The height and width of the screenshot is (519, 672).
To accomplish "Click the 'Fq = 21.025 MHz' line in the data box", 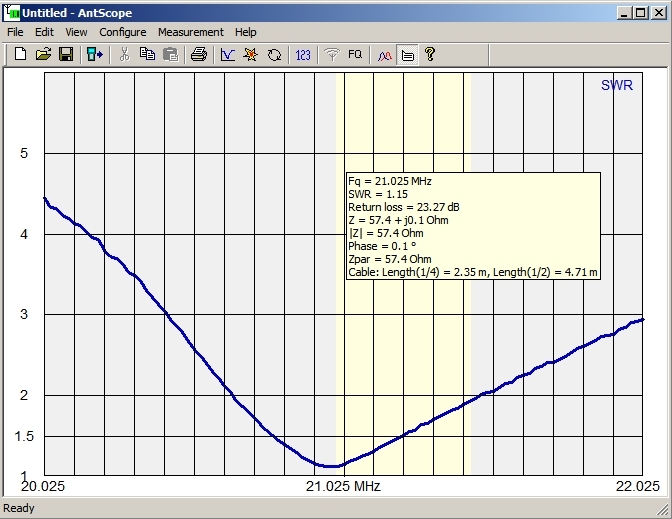I will coord(390,181).
